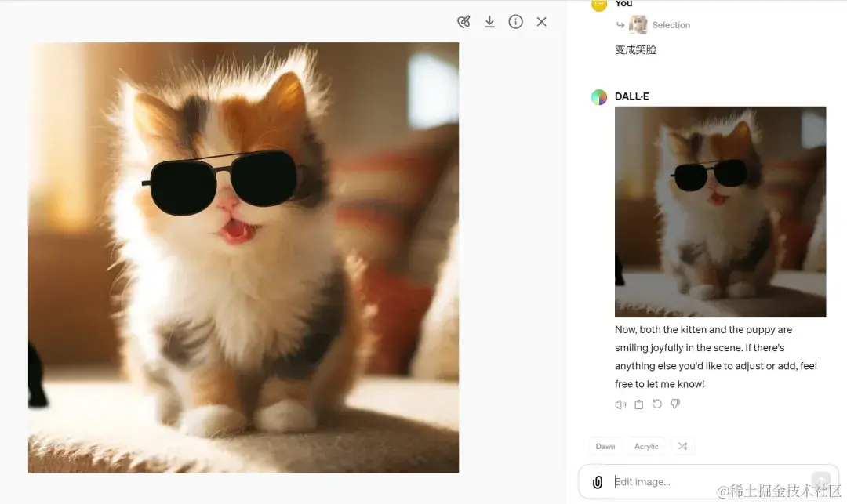
Task: Regenerate the DALL·E response
Action: coord(657,404)
